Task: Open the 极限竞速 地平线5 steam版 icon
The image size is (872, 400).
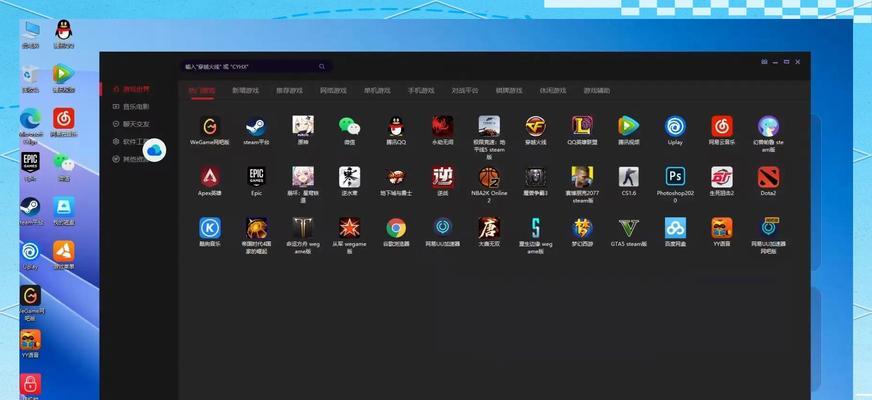Action: (x=489, y=126)
